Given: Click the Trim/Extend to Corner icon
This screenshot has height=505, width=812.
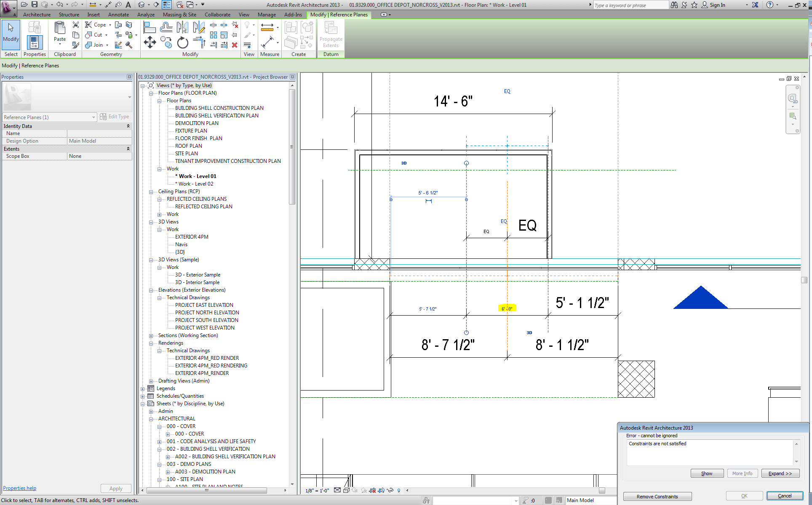Looking at the screenshot, I should coord(199,43).
